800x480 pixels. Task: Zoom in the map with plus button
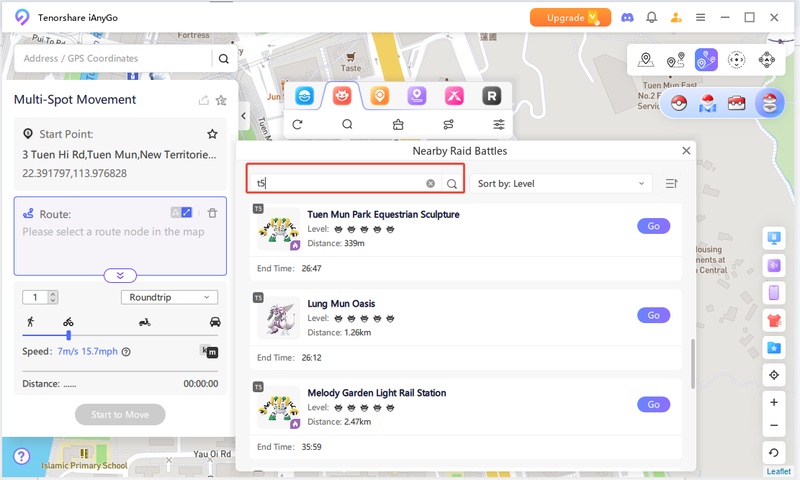774,402
